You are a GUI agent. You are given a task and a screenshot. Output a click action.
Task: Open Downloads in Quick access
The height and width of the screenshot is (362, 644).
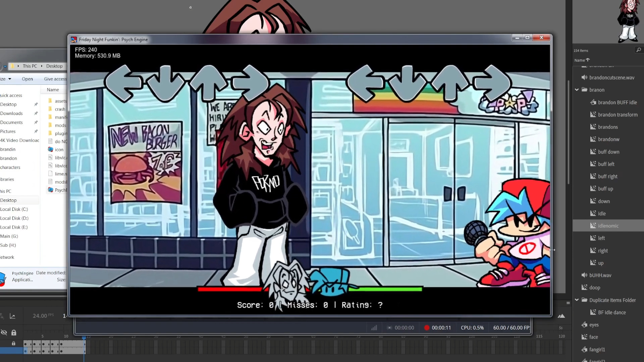point(11,113)
